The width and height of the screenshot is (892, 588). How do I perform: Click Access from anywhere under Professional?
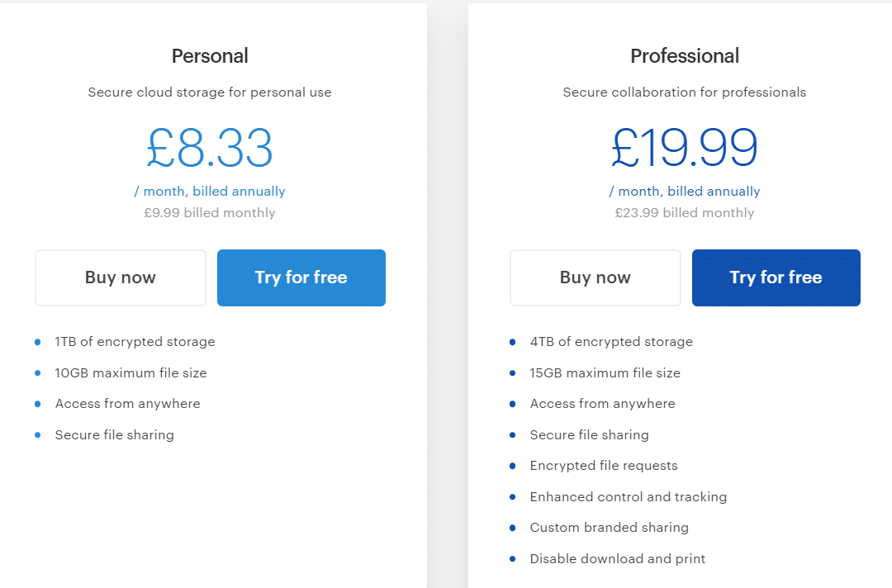[602, 404]
